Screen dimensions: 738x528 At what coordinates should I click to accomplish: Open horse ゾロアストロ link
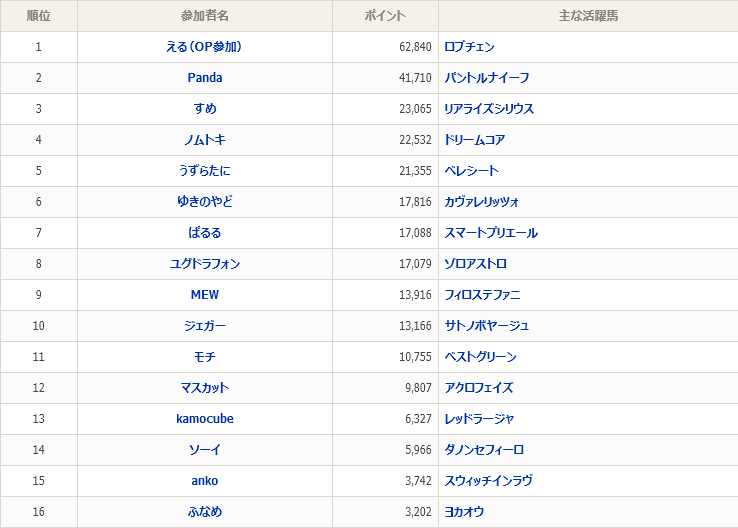(475, 264)
